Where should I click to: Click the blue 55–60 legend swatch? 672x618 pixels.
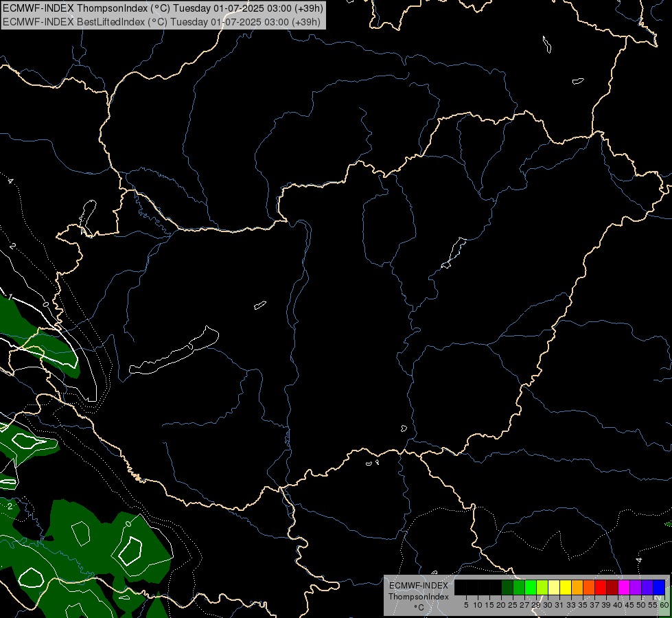pyautogui.click(x=659, y=588)
